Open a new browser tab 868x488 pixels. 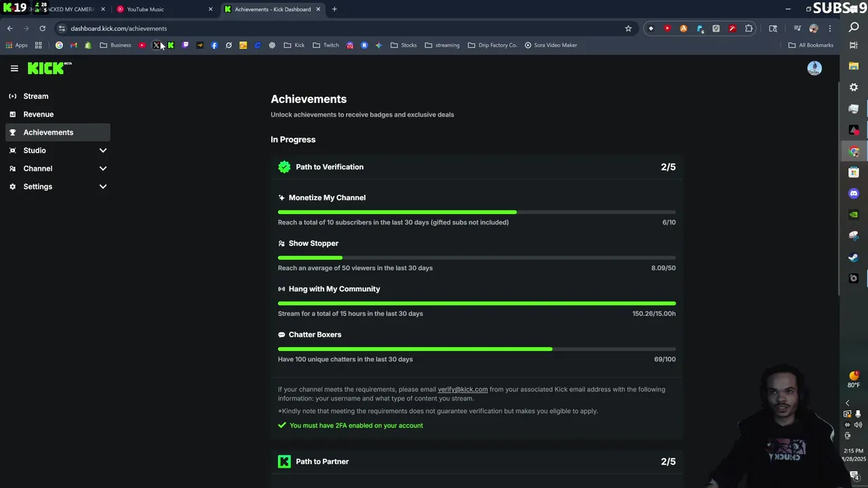(334, 9)
